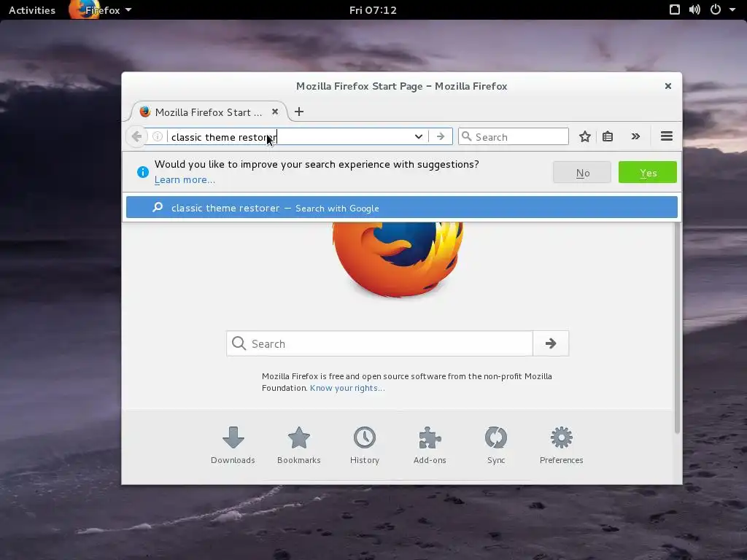Submit start page search arrow button
The height and width of the screenshot is (560, 747).
click(x=551, y=343)
